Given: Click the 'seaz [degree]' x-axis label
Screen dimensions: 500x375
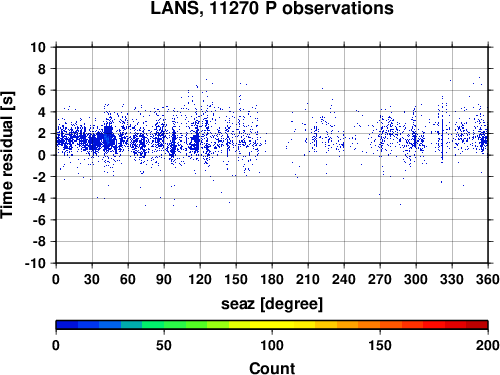Looking at the screenshot, I should coord(272,304).
